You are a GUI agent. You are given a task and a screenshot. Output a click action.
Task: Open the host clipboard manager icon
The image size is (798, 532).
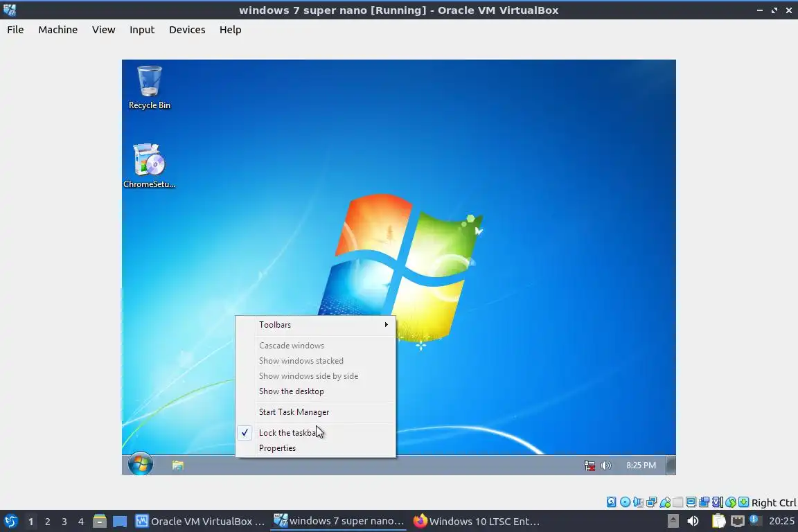pos(718,521)
